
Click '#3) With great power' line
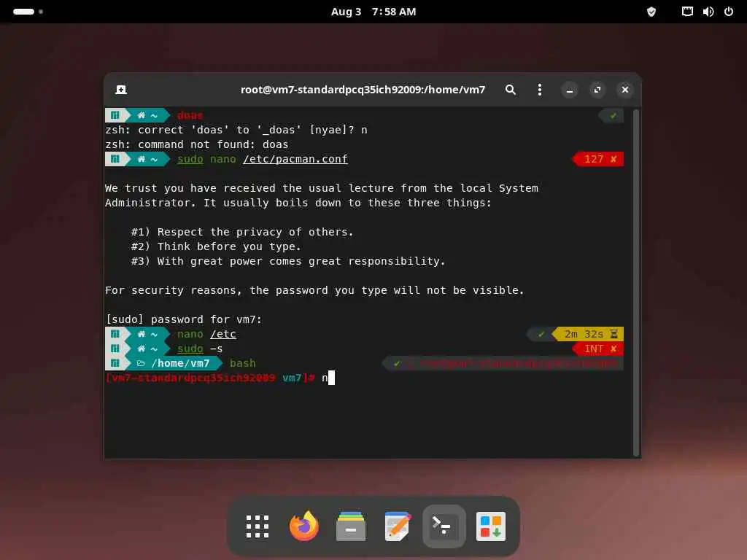(288, 261)
